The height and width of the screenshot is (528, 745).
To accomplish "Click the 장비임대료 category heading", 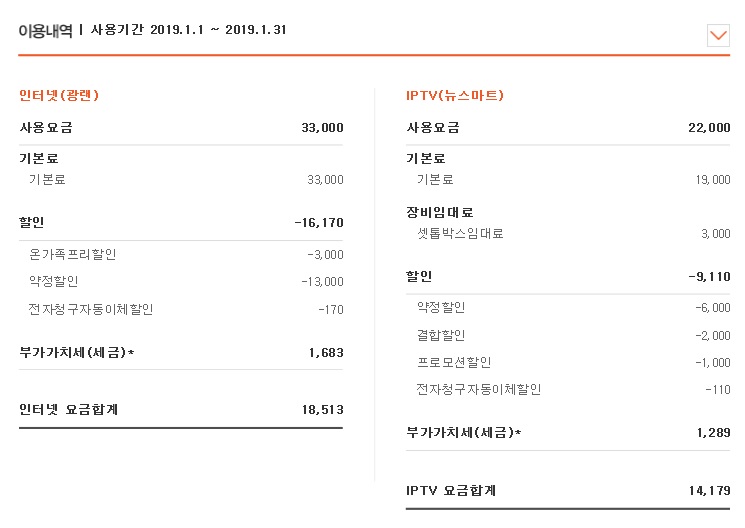I will click(x=440, y=213).
